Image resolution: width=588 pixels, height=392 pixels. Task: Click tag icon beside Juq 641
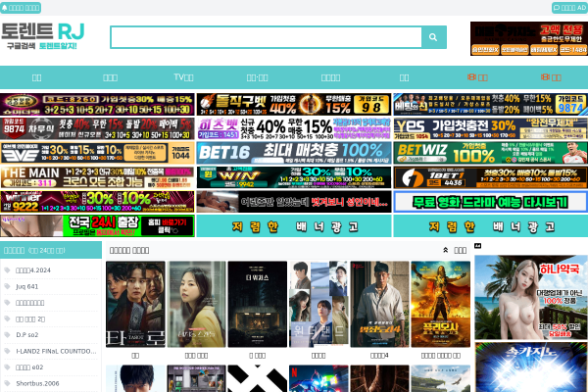click(7, 286)
